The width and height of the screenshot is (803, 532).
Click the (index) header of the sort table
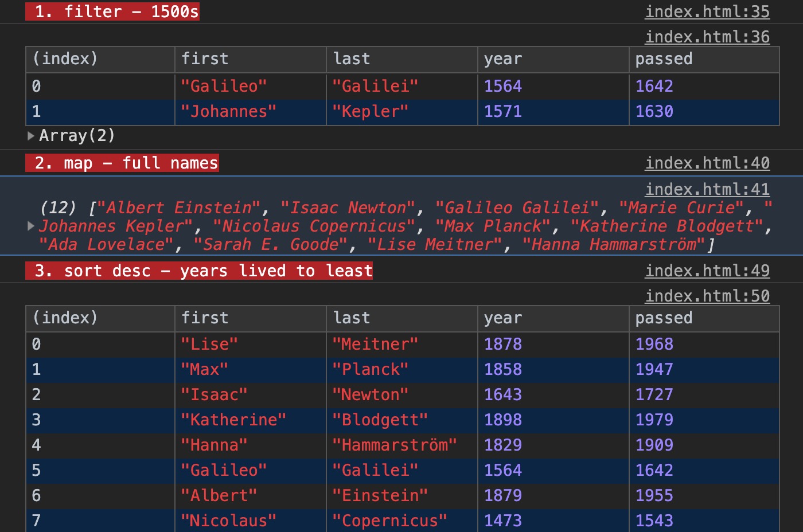[100, 318]
